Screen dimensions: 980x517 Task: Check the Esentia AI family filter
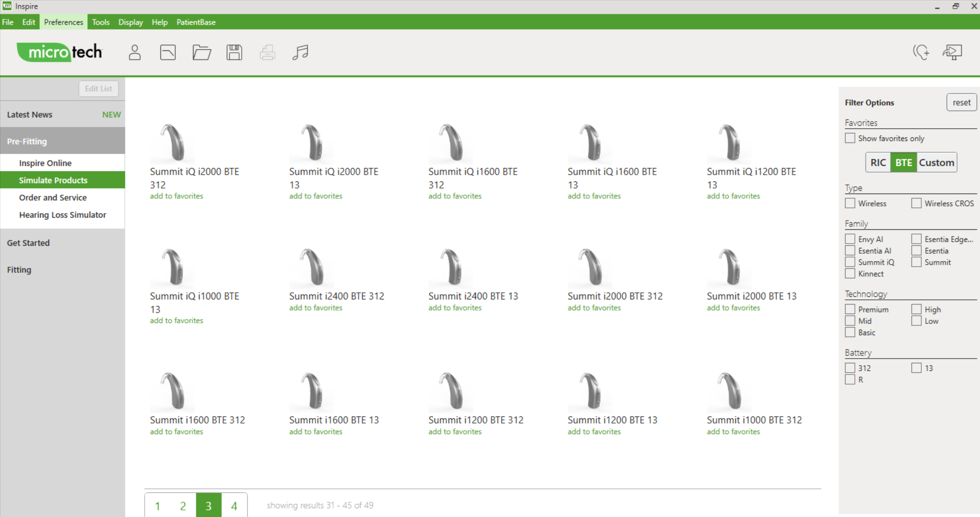click(x=850, y=251)
